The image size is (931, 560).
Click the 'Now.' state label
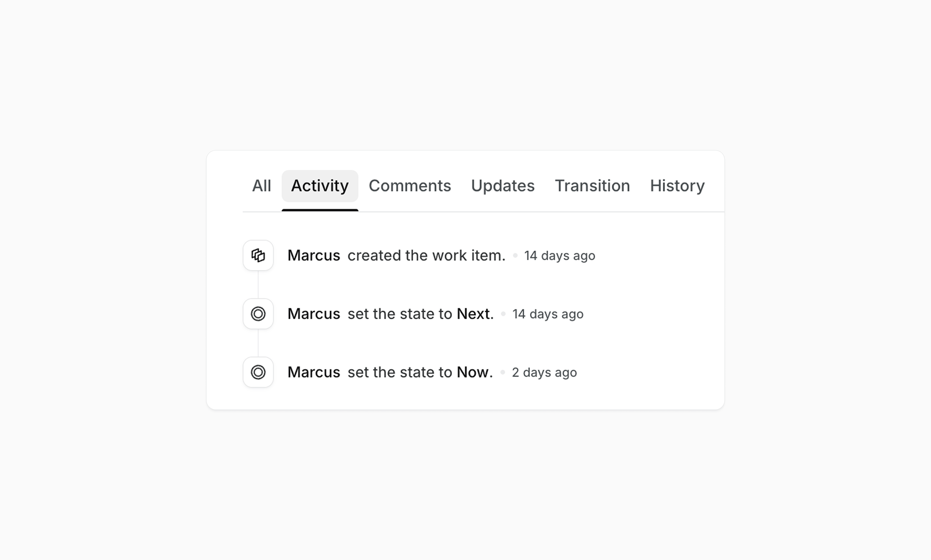pyautogui.click(x=475, y=372)
